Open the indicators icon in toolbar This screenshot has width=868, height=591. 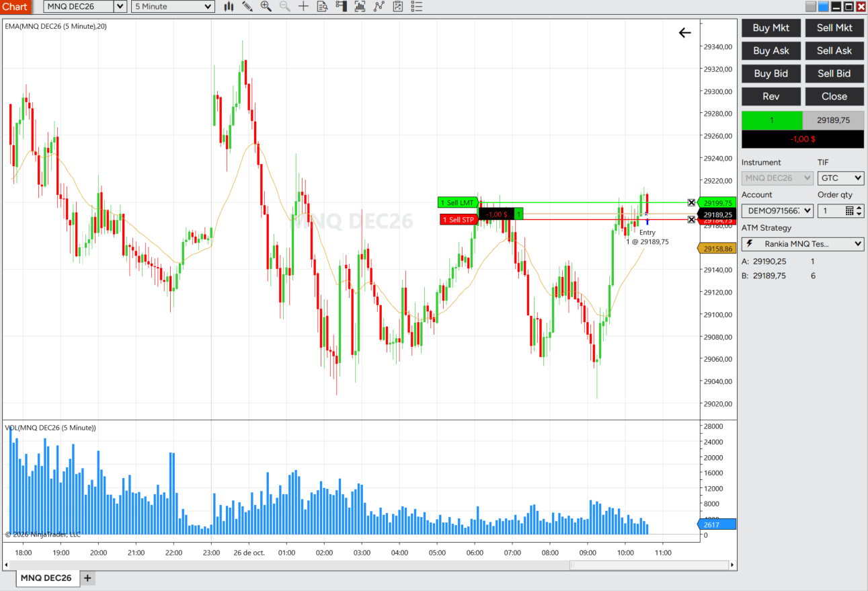coord(360,7)
